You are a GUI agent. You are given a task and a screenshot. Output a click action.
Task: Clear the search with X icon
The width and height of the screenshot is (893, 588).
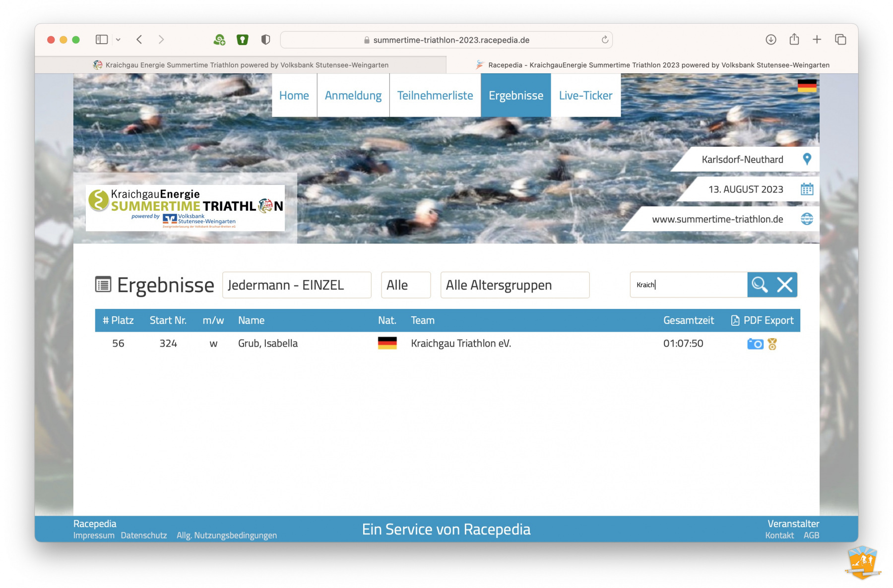click(x=784, y=285)
